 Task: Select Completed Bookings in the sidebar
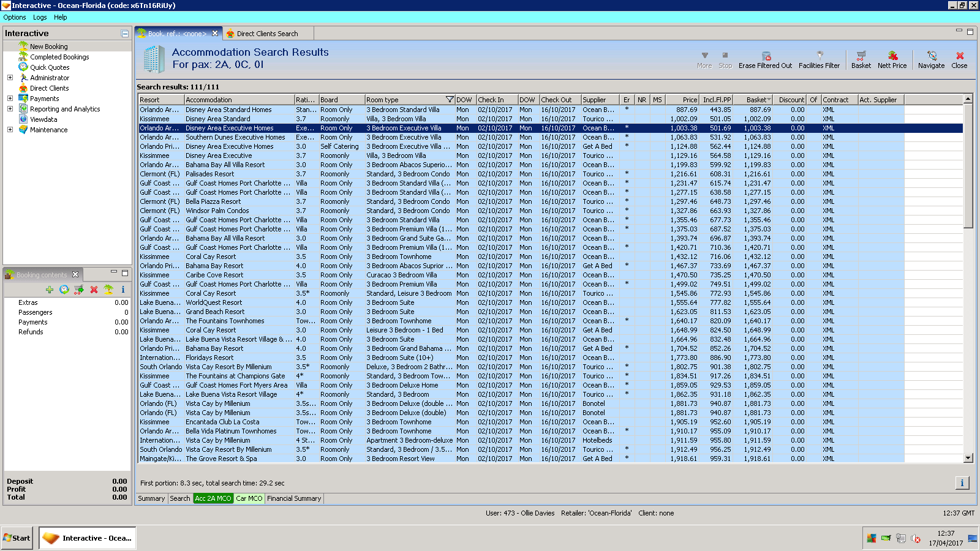pos(59,57)
